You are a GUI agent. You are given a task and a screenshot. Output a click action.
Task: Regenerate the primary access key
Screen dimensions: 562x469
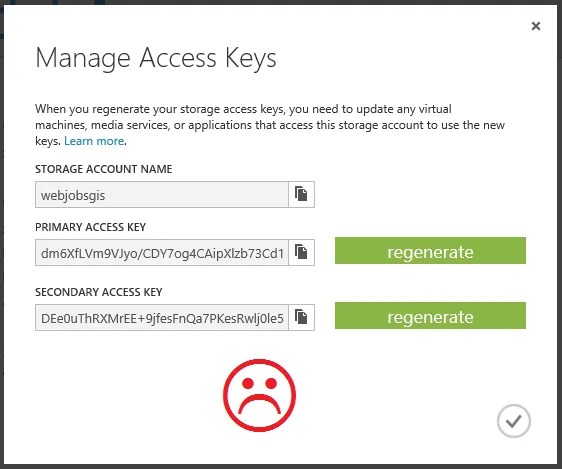pyautogui.click(x=430, y=250)
